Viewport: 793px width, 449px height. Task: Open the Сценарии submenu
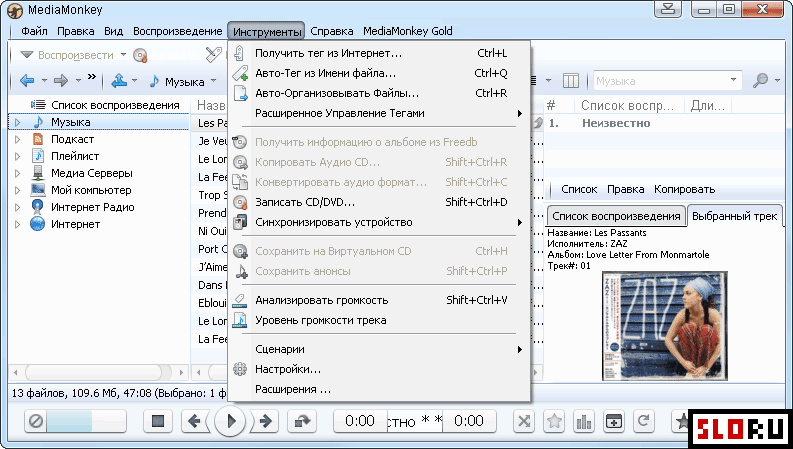(x=379, y=349)
